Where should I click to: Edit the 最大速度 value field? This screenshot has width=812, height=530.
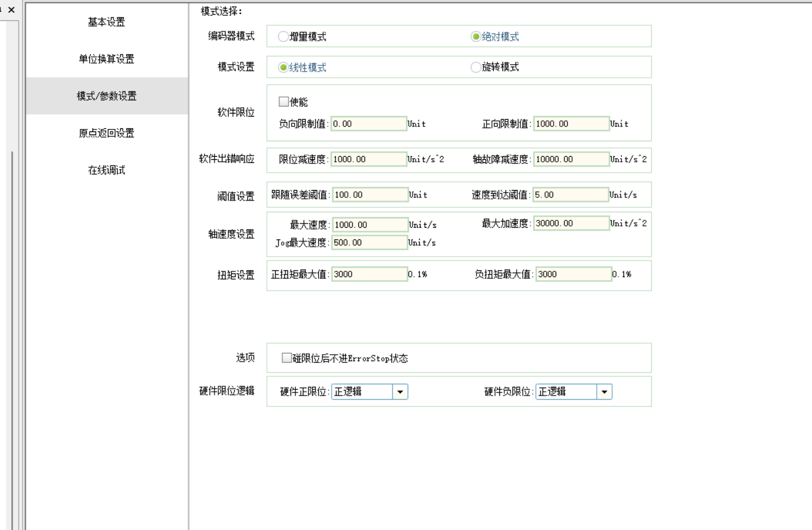click(x=369, y=225)
